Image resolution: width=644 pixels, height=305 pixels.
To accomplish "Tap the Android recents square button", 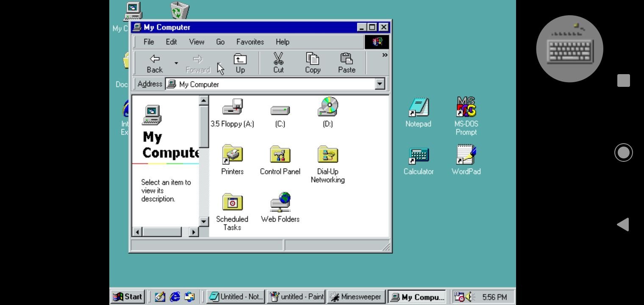I will click(623, 80).
